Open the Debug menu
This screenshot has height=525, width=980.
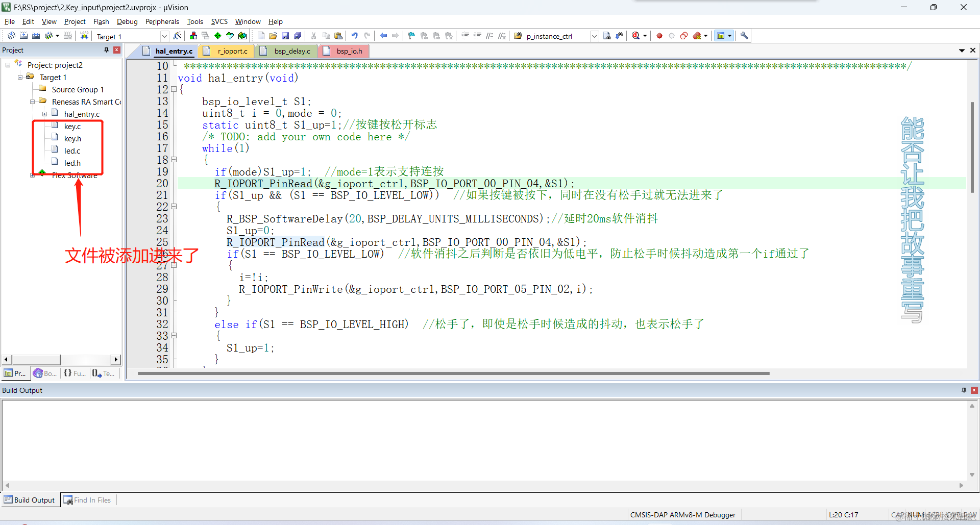pos(127,21)
